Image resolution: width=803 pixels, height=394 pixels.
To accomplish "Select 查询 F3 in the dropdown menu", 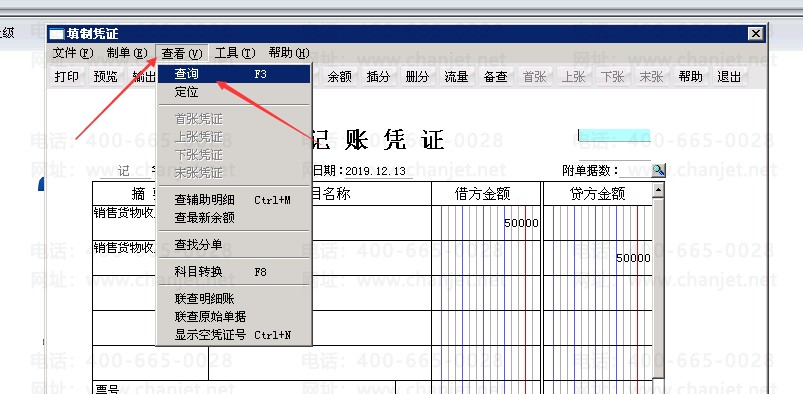I will tap(234, 74).
